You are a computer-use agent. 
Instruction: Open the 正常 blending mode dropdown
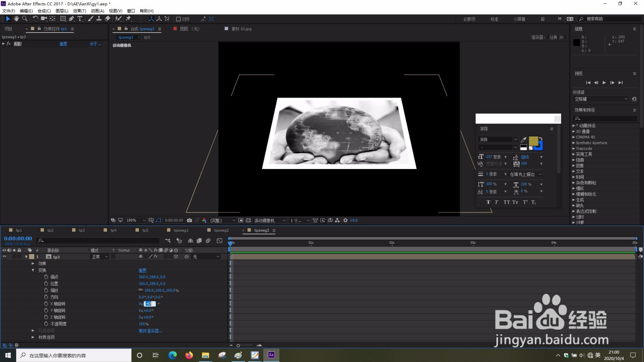click(x=100, y=257)
